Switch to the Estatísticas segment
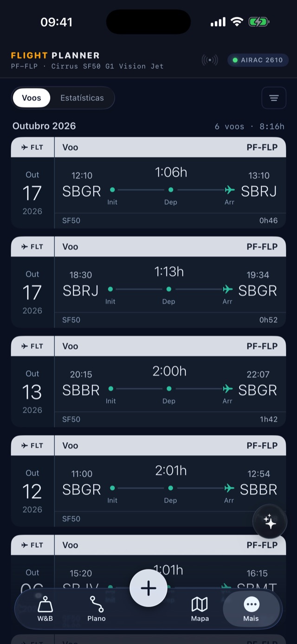The height and width of the screenshot is (644, 297). pos(82,98)
